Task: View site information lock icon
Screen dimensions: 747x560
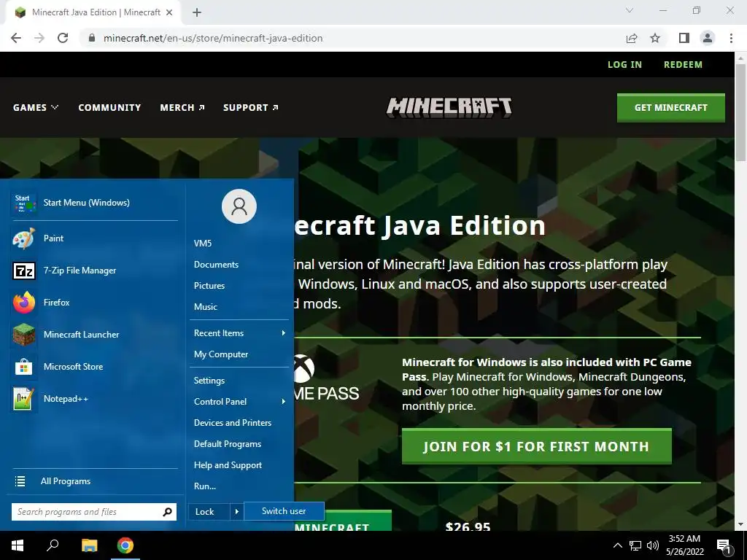Action: (92, 38)
